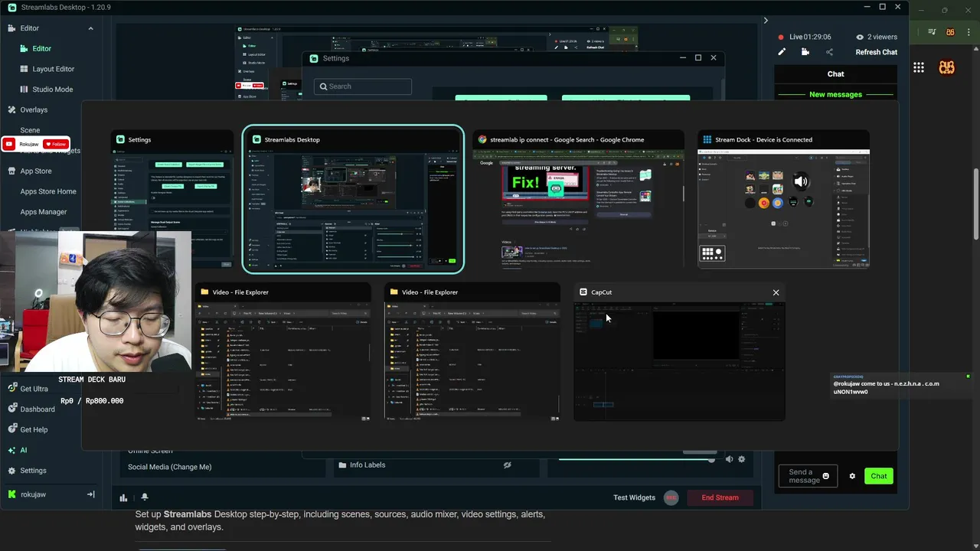Click the Overlays brush icon

point(12,109)
